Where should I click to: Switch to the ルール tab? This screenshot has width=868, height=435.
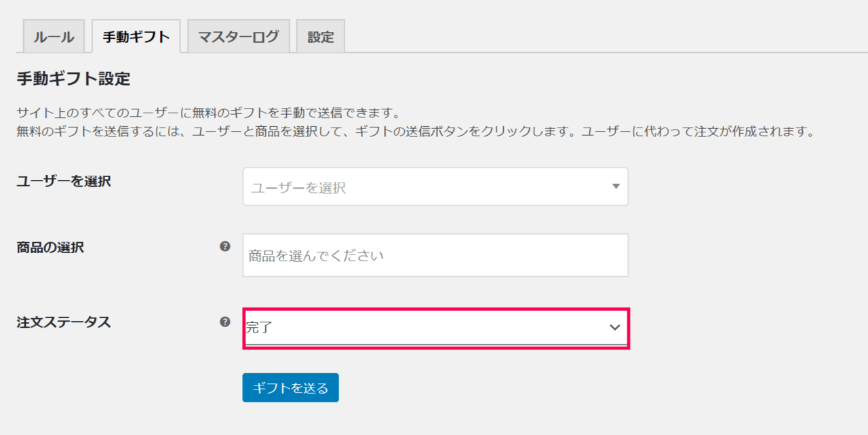(x=54, y=37)
